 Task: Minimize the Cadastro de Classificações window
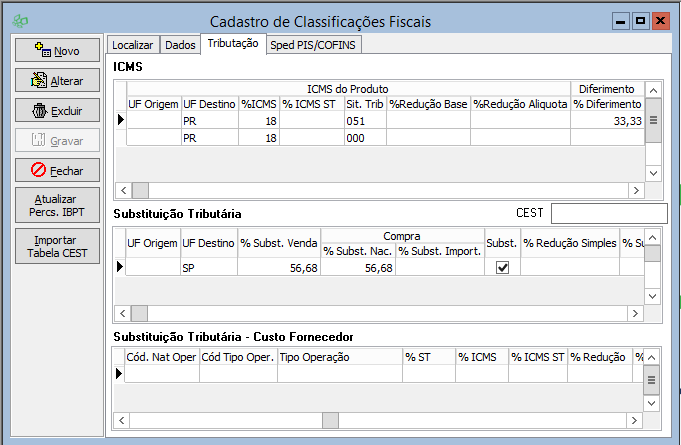coord(622,20)
